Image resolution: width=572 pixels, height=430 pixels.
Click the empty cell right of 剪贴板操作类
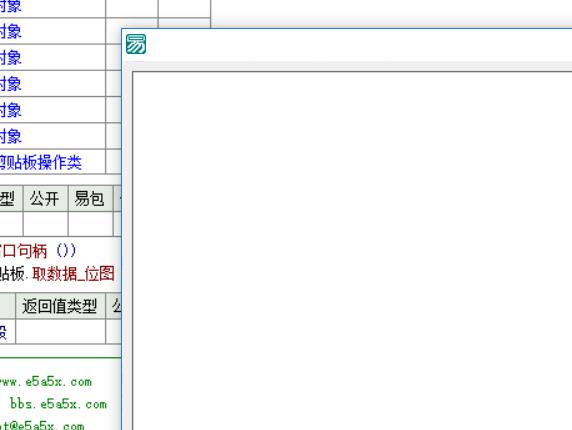113,162
